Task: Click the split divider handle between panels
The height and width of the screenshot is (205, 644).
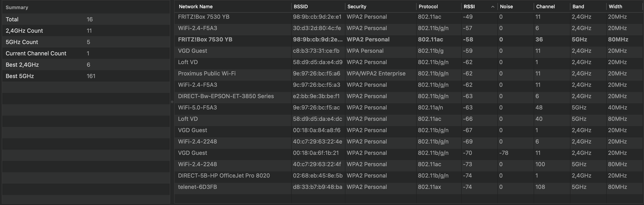Action: point(172,102)
